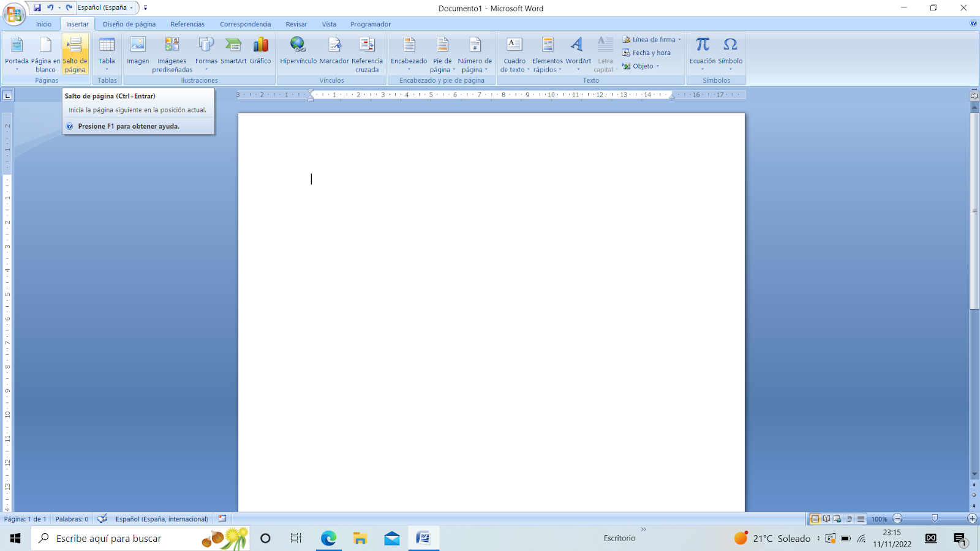Open the Encabezado header gallery
Viewport: 980px width, 551px height.
tap(409, 54)
